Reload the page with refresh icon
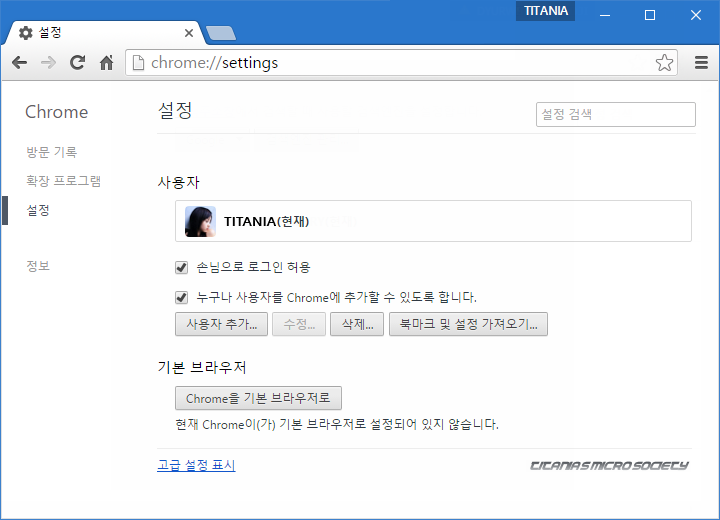The image size is (720, 520). (x=77, y=62)
